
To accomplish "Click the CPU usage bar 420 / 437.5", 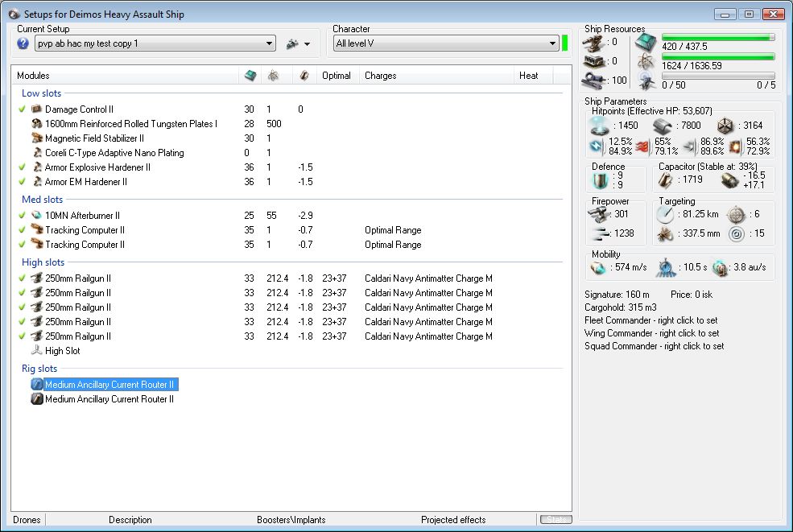I will [718, 37].
